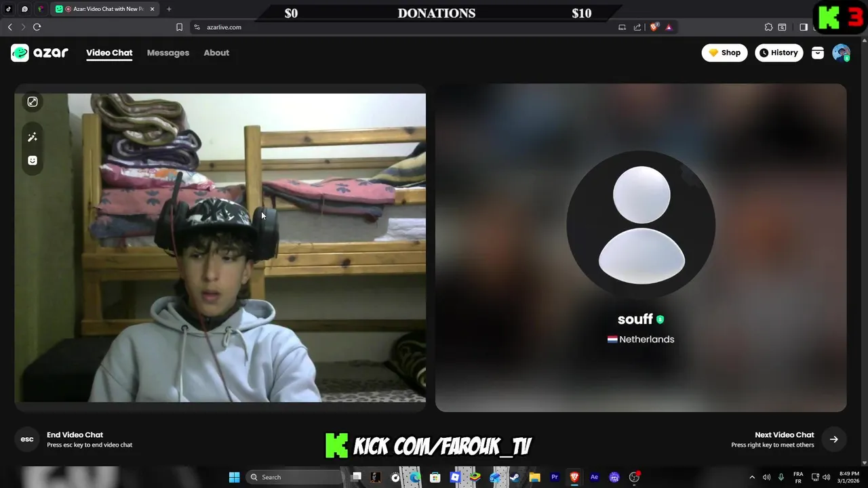
Task: Go to the Messages tab
Action: tap(168, 53)
